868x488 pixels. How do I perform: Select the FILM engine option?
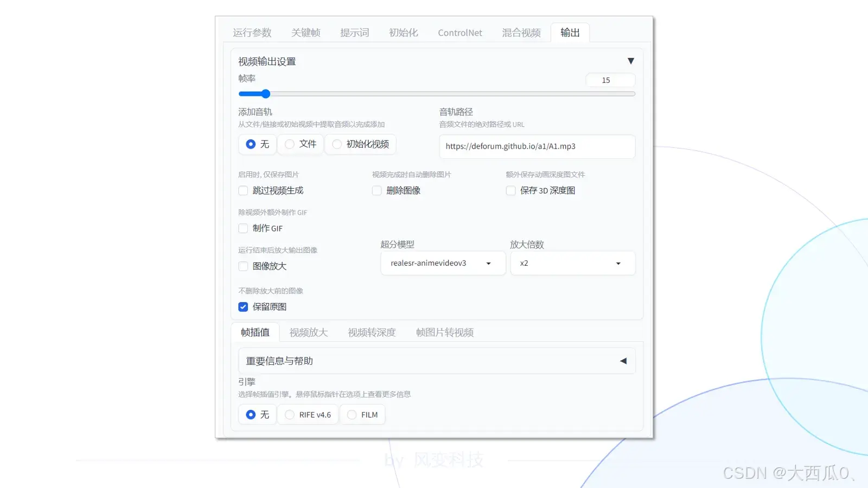click(362, 415)
